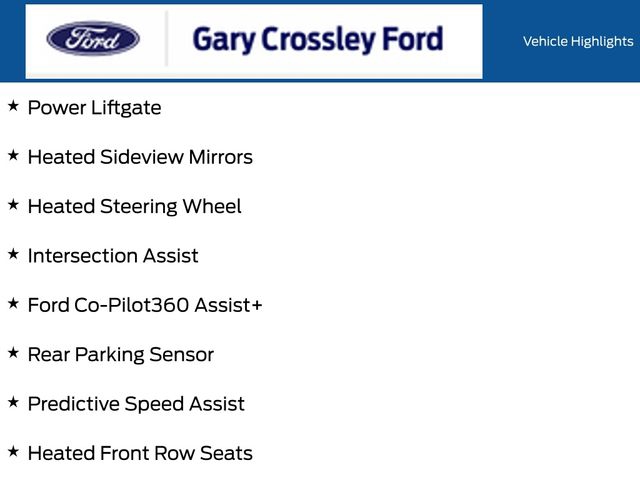The height and width of the screenshot is (480, 640).
Task: Click the blue header bar background
Action: 560,68
